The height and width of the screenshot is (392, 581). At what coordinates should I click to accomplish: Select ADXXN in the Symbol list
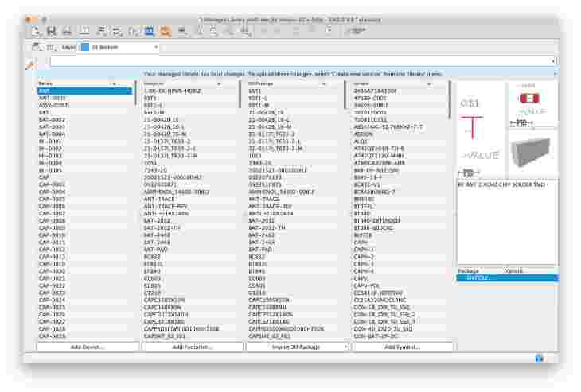(x=363, y=134)
